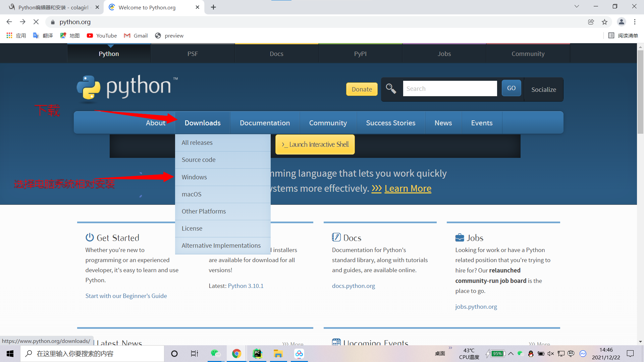This screenshot has width=644, height=362.
Task: Open YouTube bookmark
Action: [102, 36]
